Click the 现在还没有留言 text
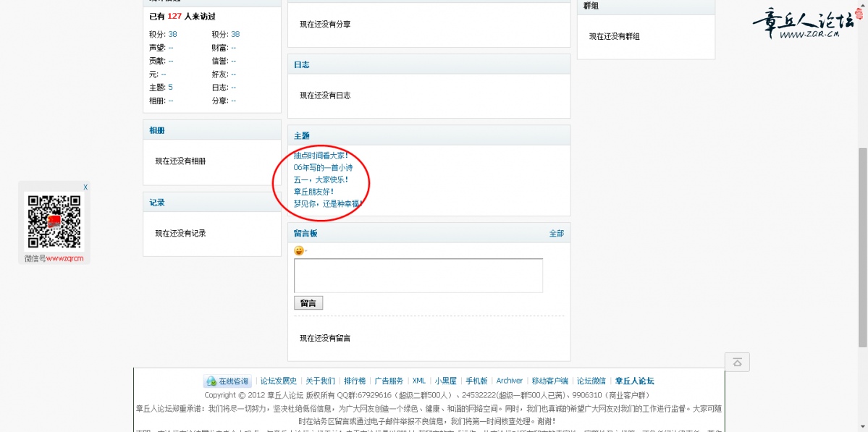 (x=325, y=338)
